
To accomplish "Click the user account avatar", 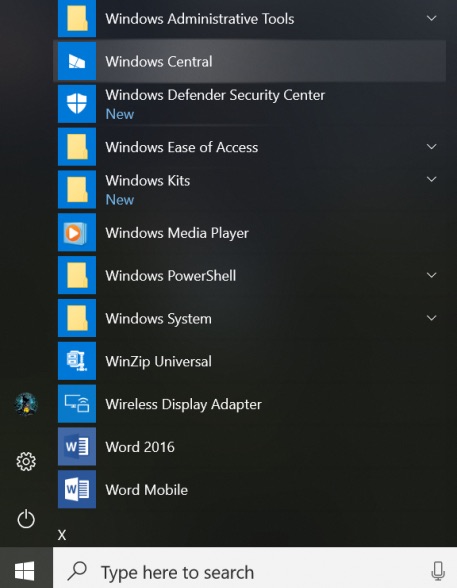I will 26,404.
